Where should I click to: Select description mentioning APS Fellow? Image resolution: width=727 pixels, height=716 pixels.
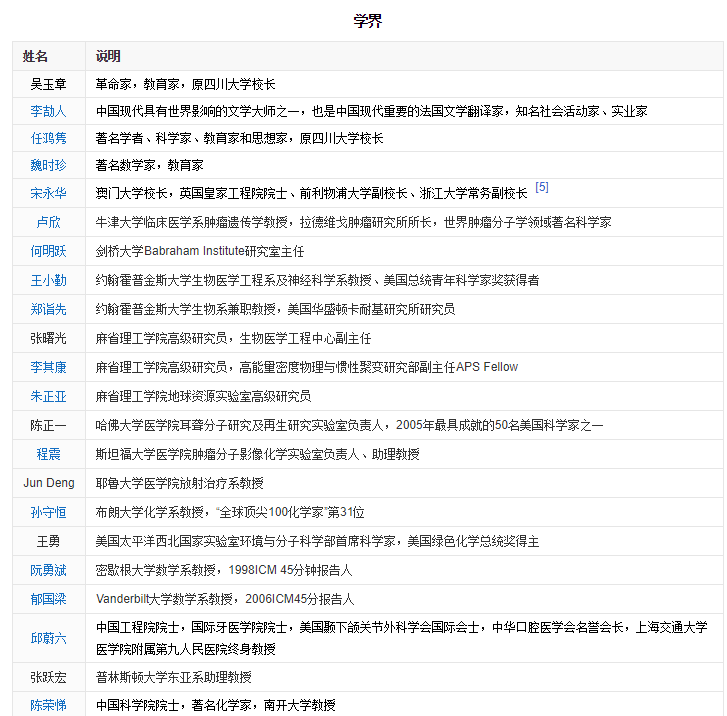click(x=306, y=367)
